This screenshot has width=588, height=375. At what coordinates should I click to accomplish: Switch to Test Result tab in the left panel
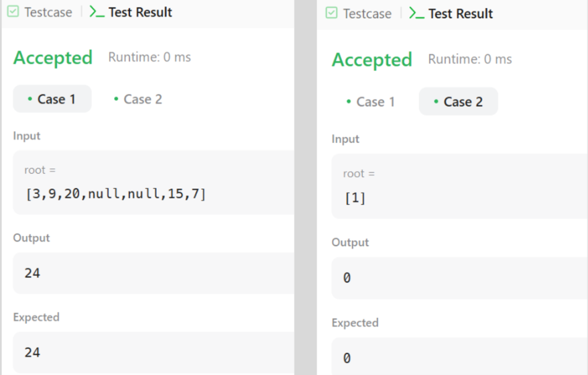[140, 12]
